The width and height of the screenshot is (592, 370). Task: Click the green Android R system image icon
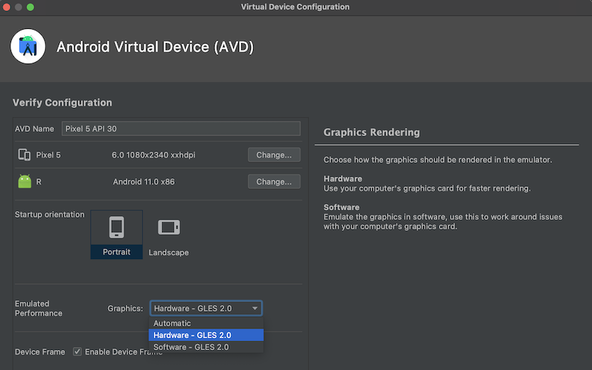click(x=25, y=181)
